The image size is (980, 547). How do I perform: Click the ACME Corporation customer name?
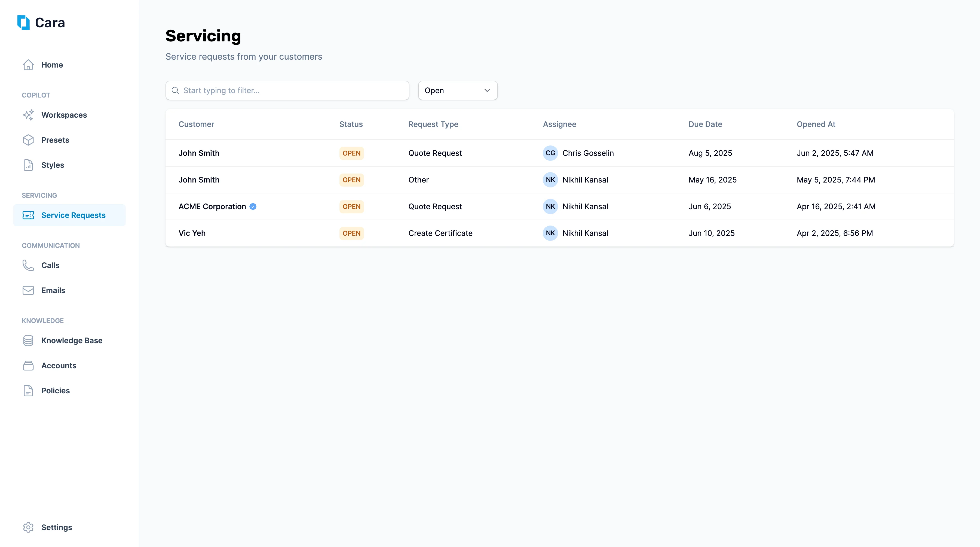(x=212, y=207)
